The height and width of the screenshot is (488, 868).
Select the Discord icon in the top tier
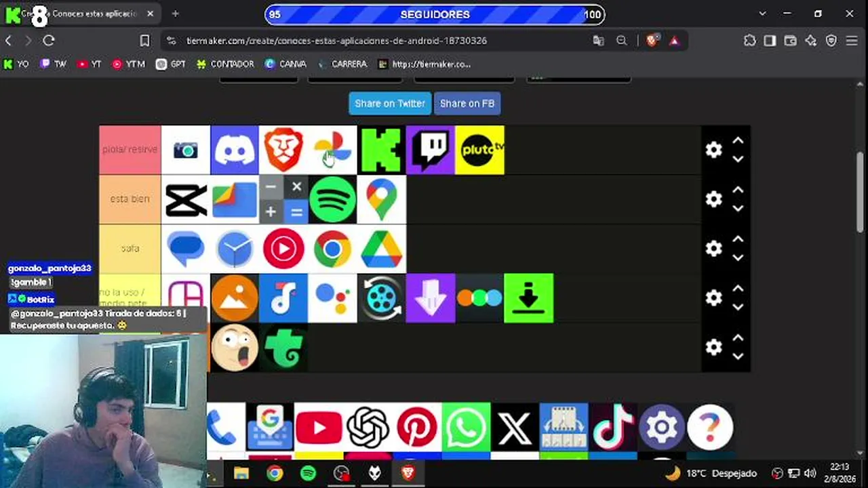click(x=235, y=150)
